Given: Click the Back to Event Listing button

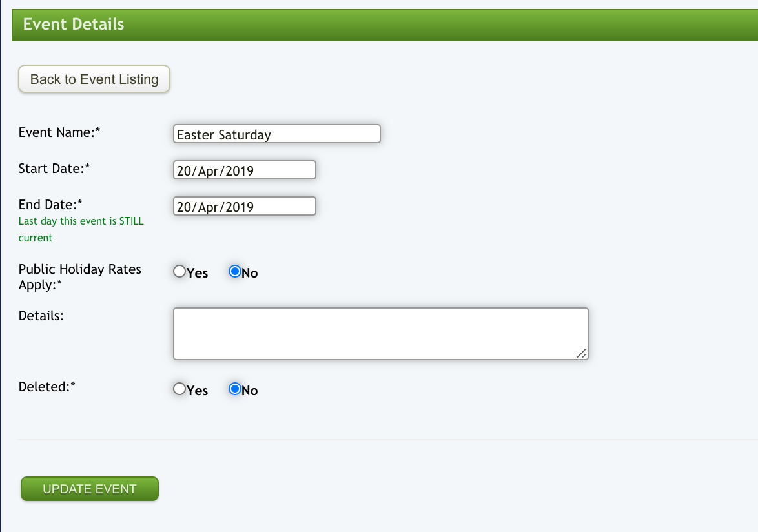Looking at the screenshot, I should coord(94,79).
